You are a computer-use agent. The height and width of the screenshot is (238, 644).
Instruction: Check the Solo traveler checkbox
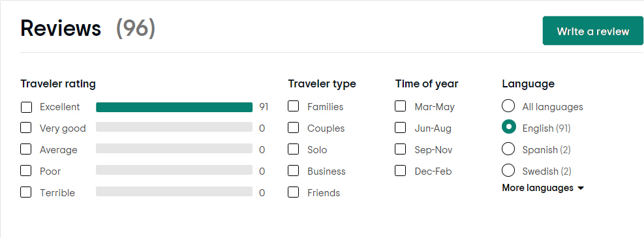[x=293, y=149]
